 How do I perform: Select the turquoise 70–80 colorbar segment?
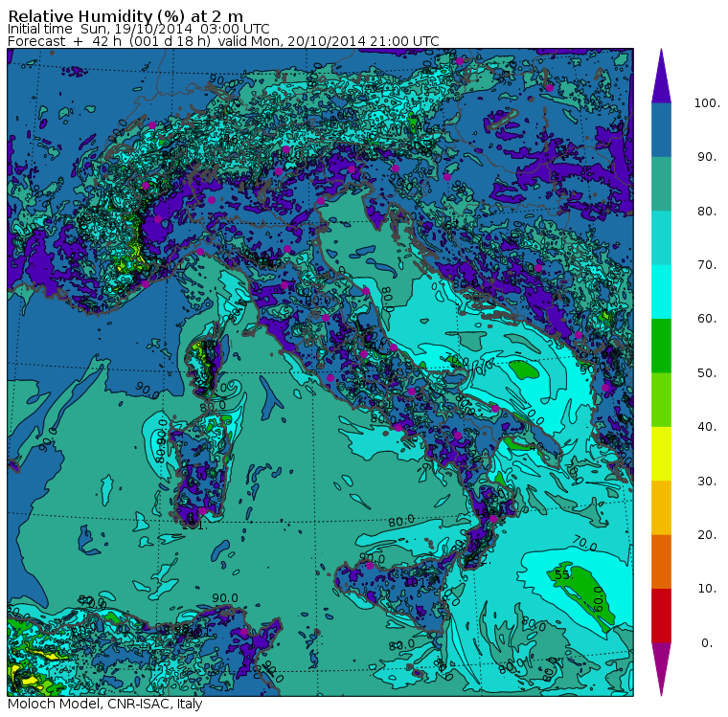[661, 237]
